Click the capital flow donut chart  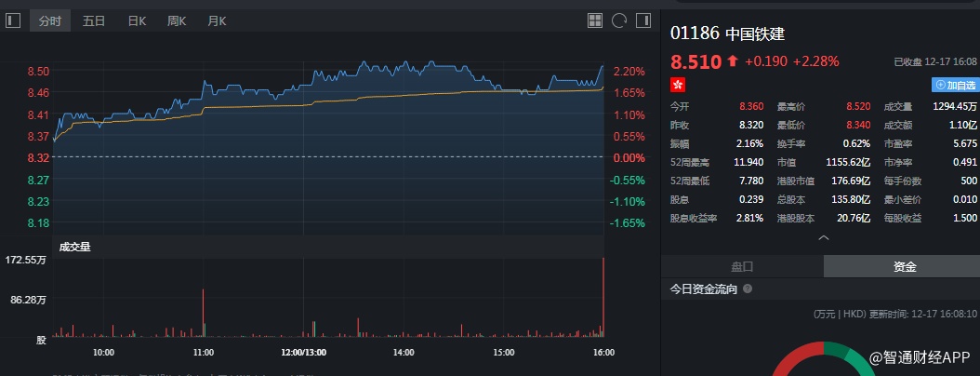[x=823, y=358]
